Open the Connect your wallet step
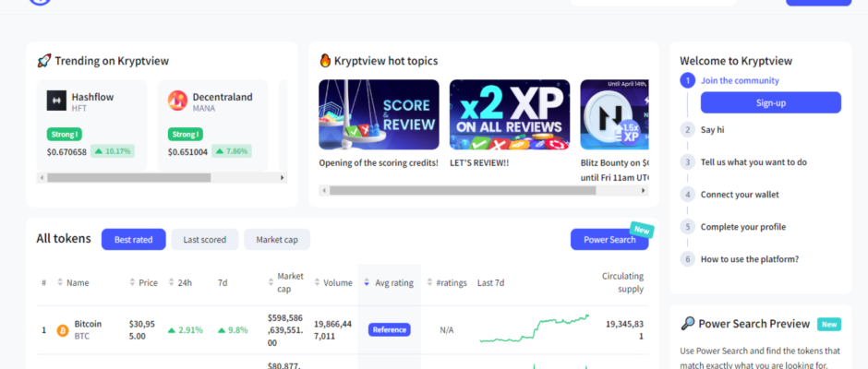 (x=740, y=195)
